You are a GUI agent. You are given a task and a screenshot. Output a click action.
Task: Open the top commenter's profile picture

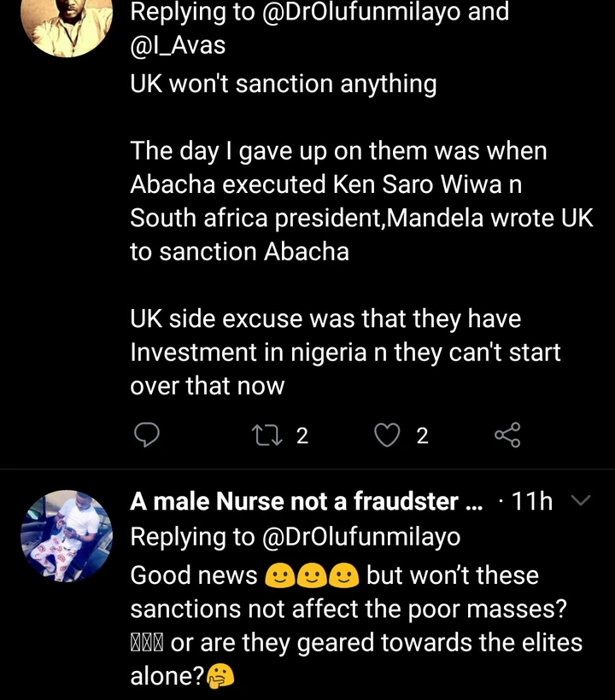67,26
